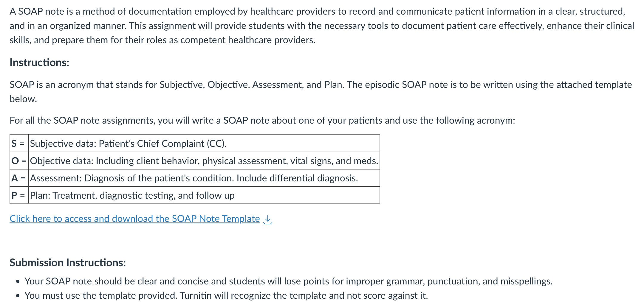Click the first bullet about grammar and misspellings
This screenshot has width=644, height=302.
[289, 281]
